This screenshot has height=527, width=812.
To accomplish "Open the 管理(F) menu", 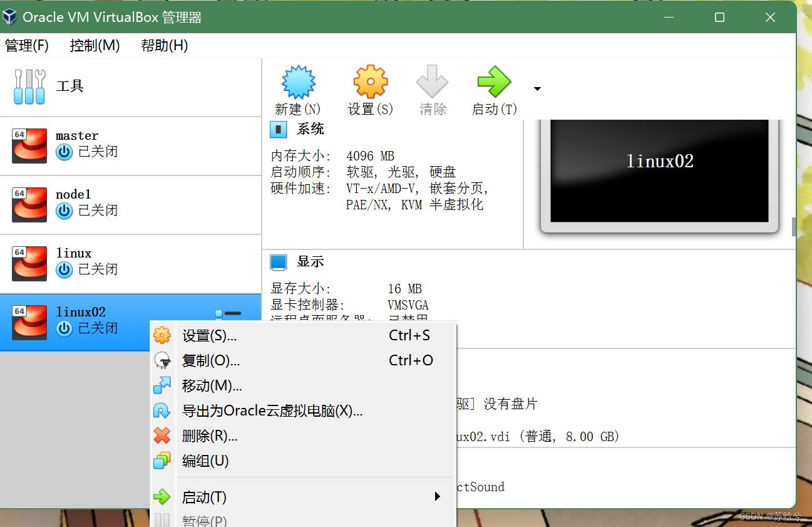I will tap(27, 45).
